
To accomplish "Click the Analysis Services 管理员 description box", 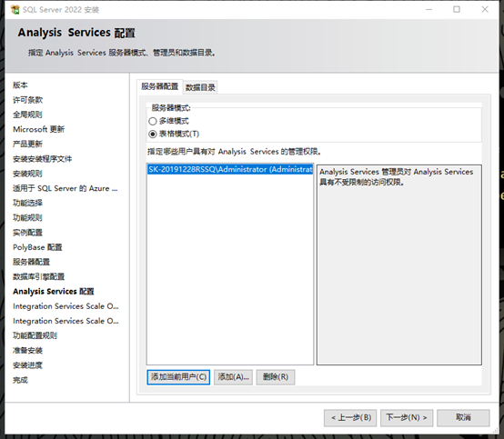I will point(398,264).
